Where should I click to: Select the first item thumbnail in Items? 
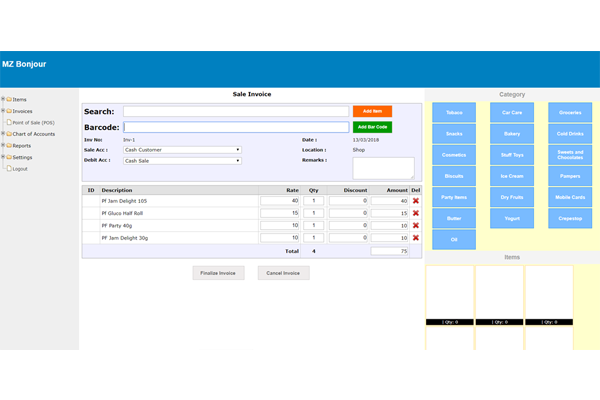coord(449,295)
